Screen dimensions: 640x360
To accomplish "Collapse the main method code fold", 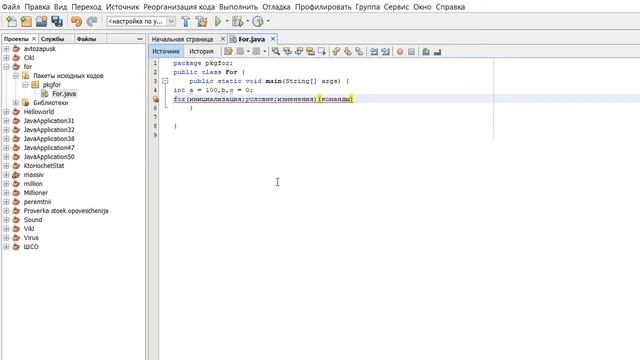I will 165,81.
